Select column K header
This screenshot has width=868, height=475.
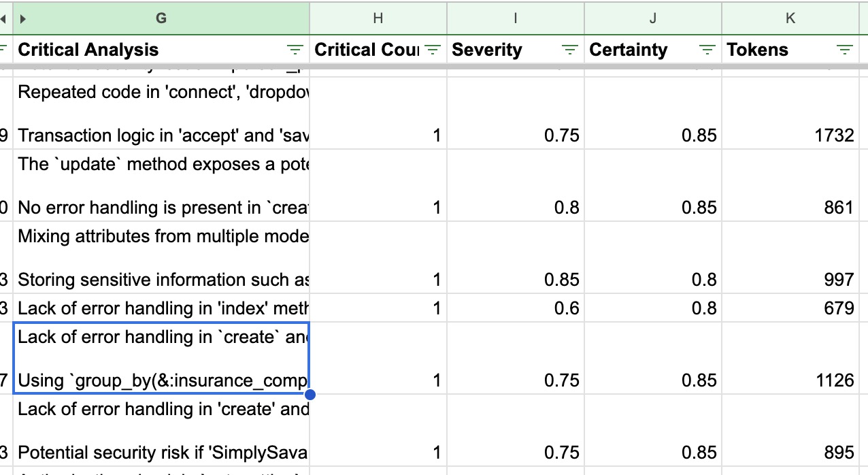790,18
